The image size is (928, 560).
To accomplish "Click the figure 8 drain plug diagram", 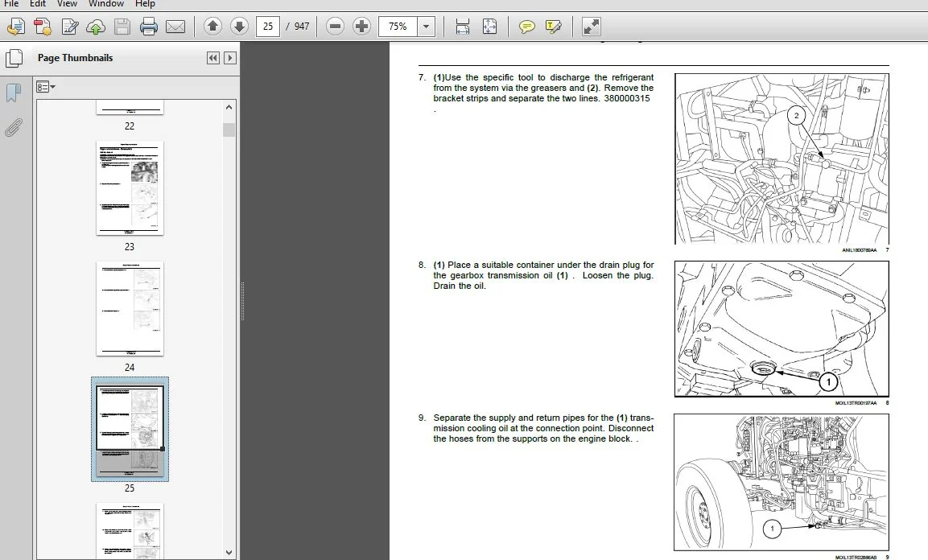I will coord(782,329).
